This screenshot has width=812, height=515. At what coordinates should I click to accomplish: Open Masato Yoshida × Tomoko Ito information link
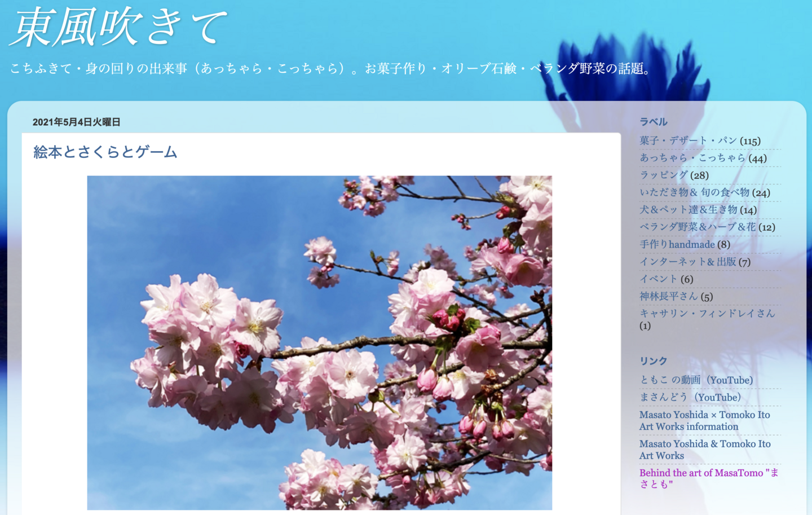click(704, 420)
